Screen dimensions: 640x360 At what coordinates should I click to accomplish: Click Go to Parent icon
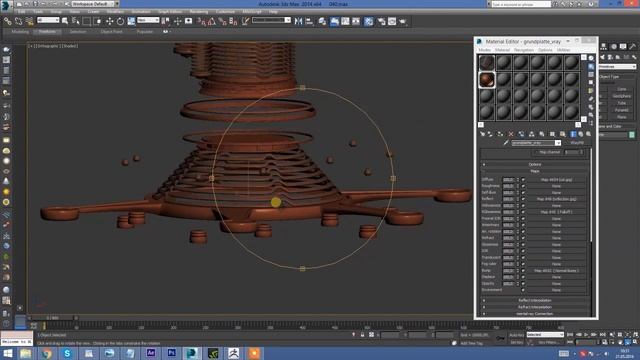(x=581, y=134)
